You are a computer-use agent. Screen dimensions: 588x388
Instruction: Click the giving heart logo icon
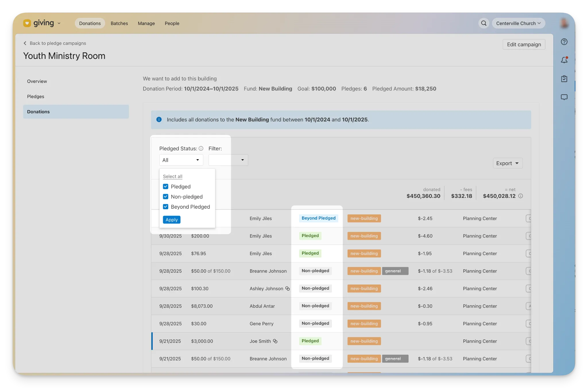(27, 23)
